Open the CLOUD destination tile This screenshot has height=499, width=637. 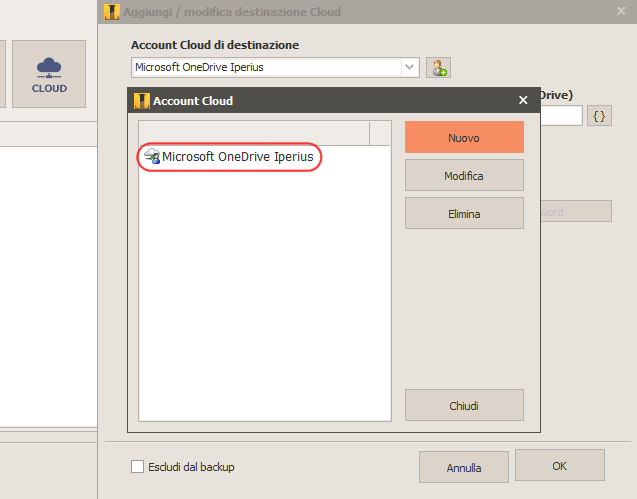tap(49, 74)
